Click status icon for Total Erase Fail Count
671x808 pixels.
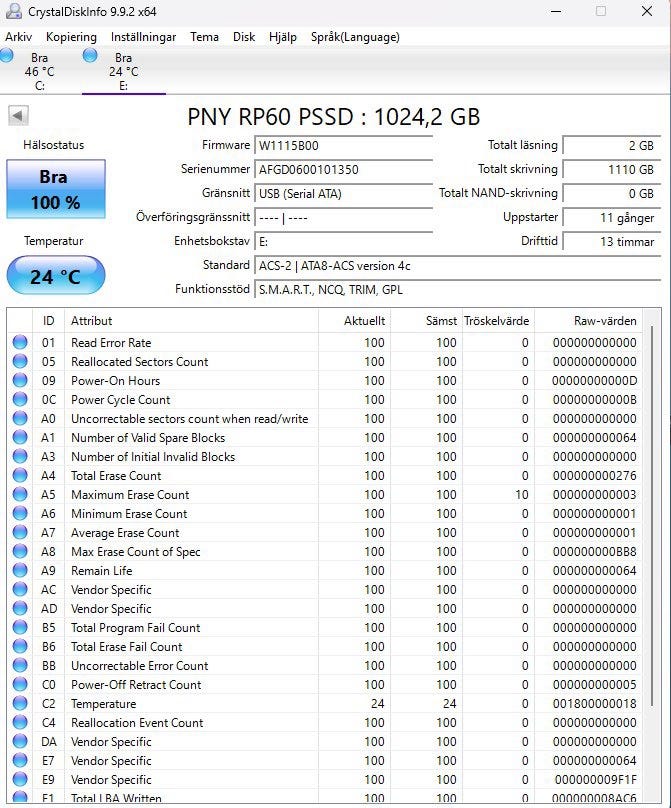tap(20, 646)
